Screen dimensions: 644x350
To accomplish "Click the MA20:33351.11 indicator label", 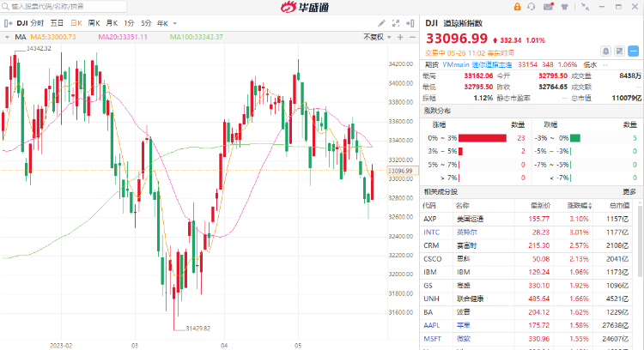I will click(123, 37).
